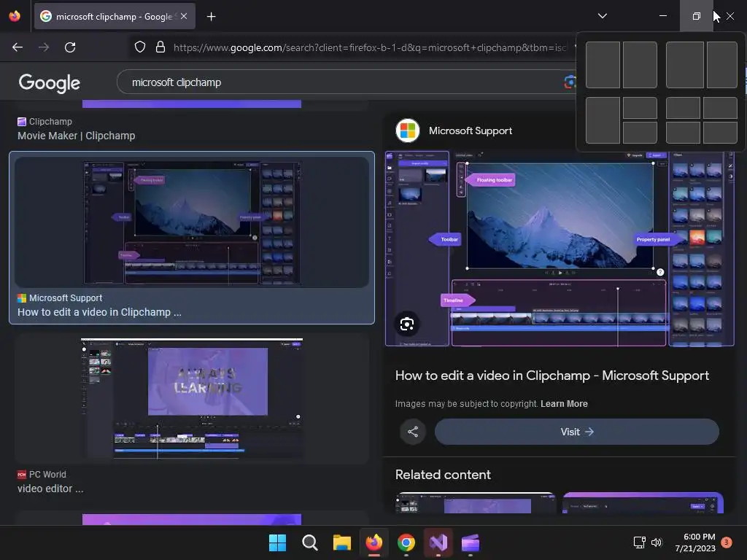
Task: Open PC World video editor result link
Action: pyautogui.click(x=50, y=489)
